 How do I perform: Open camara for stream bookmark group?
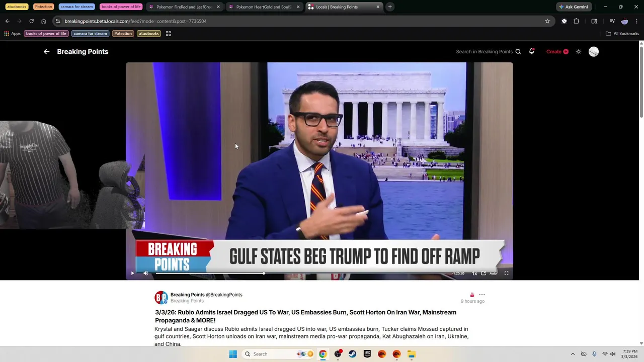pos(90,34)
